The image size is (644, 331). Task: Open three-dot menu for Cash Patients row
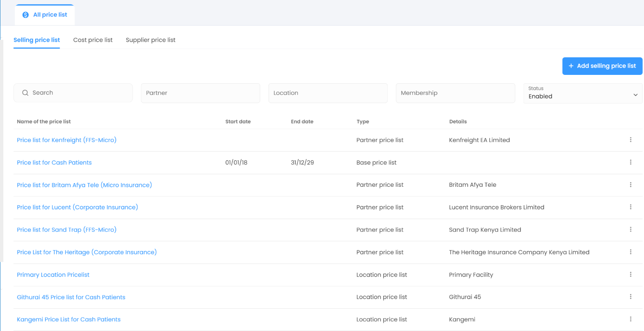[x=630, y=162]
